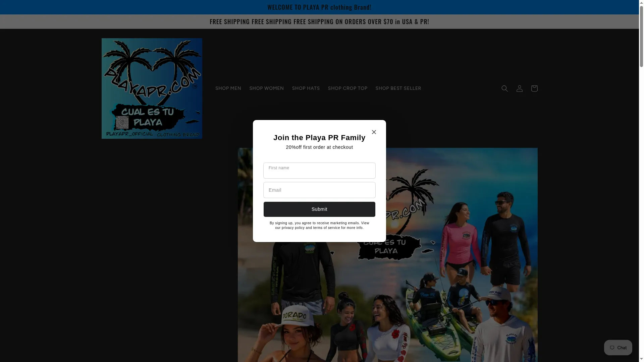
Task: Submit the signup form
Action: pos(319,209)
